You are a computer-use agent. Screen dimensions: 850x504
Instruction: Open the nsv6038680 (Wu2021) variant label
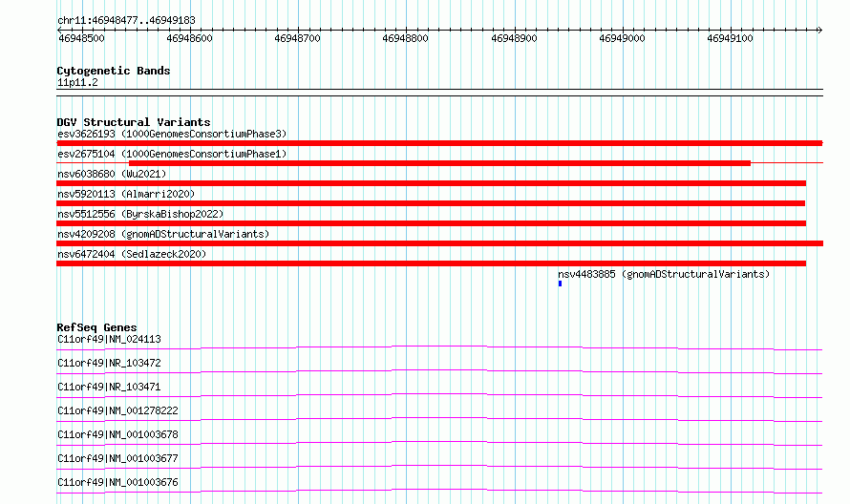click(x=112, y=174)
